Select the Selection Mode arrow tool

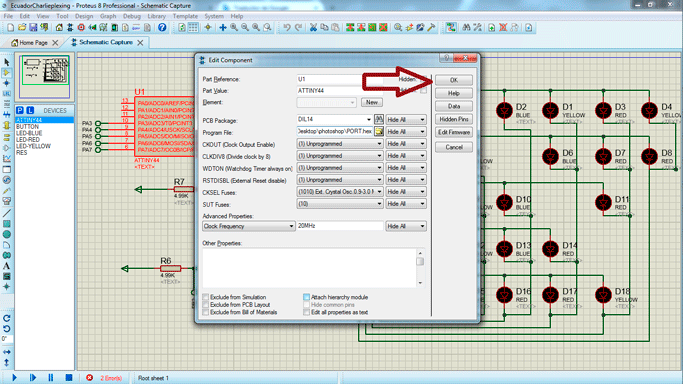[7, 62]
